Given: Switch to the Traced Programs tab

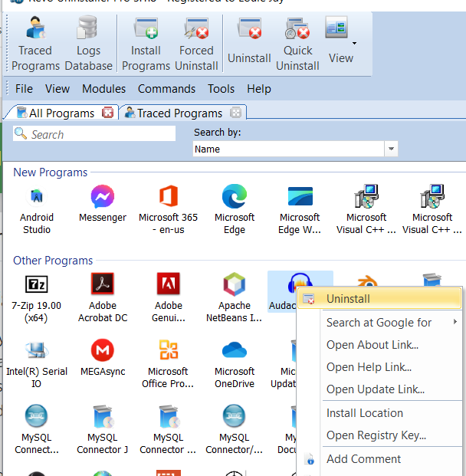Looking at the screenshot, I should click(x=179, y=113).
